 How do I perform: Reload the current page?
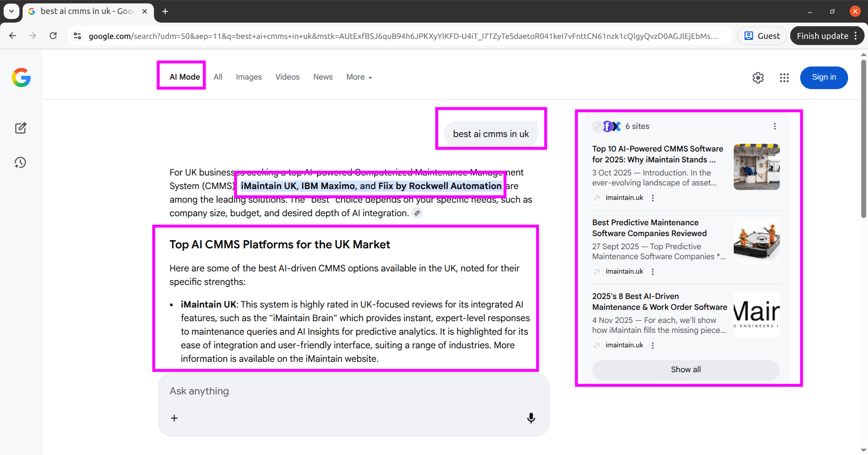click(53, 36)
